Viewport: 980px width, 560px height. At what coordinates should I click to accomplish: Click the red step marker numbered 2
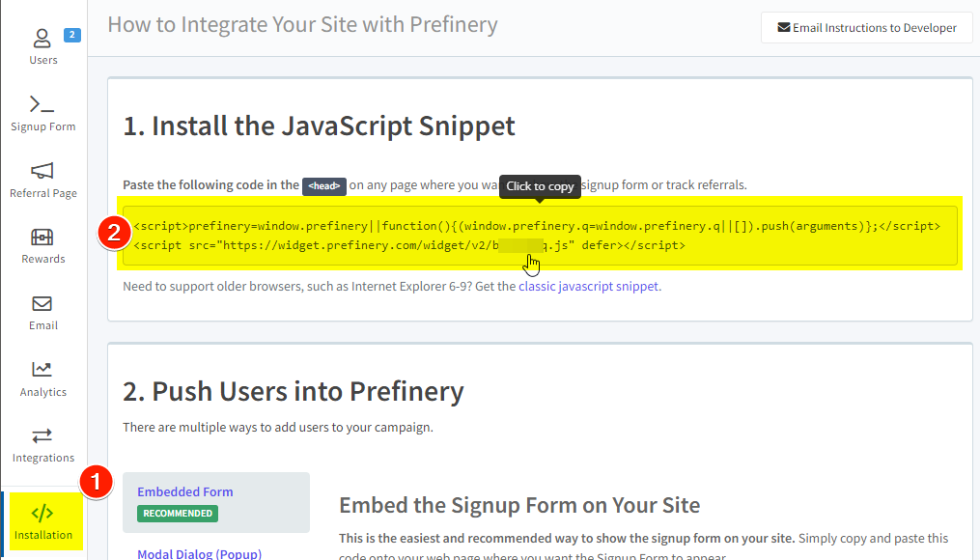115,232
